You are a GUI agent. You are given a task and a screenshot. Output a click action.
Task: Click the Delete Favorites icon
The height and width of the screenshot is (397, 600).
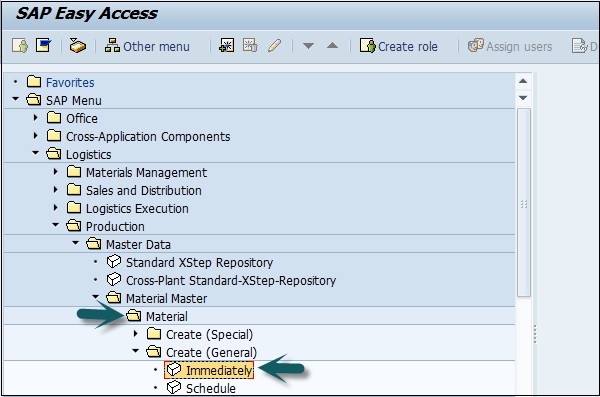pos(250,46)
